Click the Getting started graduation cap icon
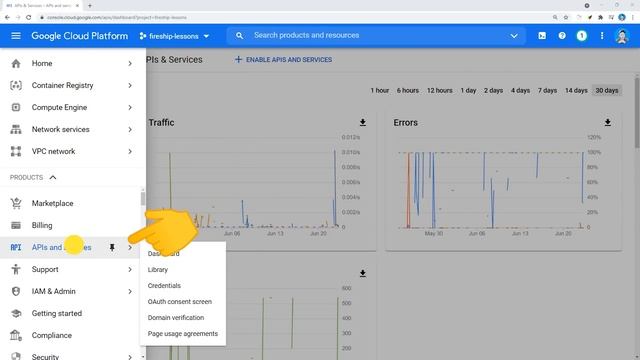 16,313
